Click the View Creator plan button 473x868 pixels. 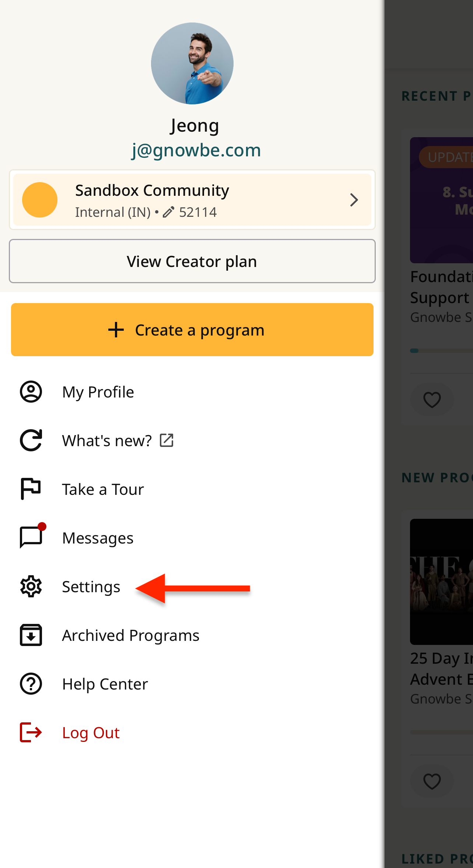coord(192,261)
